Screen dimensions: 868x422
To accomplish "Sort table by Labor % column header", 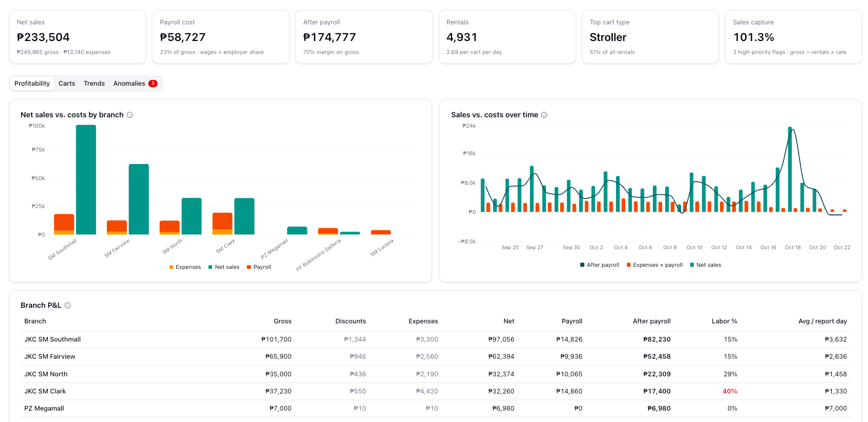I will (x=724, y=321).
